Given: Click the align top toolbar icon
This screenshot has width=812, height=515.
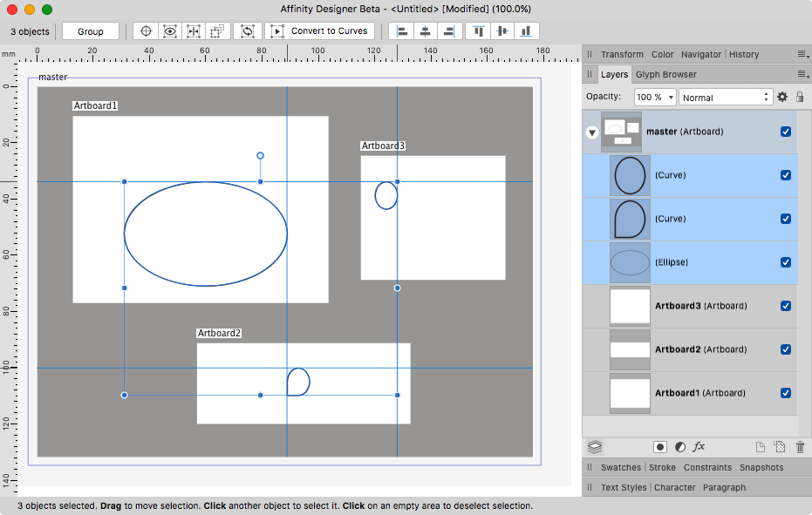Looking at the screenshot, I should tap(479, 31).
